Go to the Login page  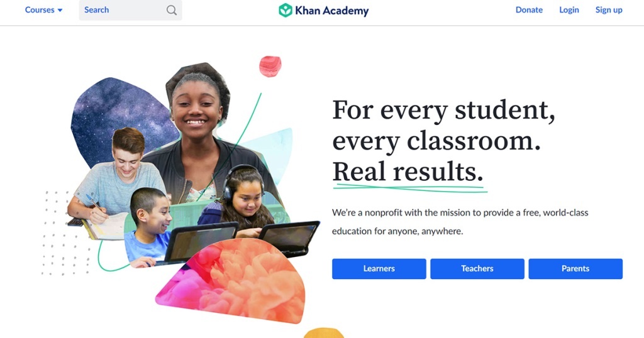(569, 10)
